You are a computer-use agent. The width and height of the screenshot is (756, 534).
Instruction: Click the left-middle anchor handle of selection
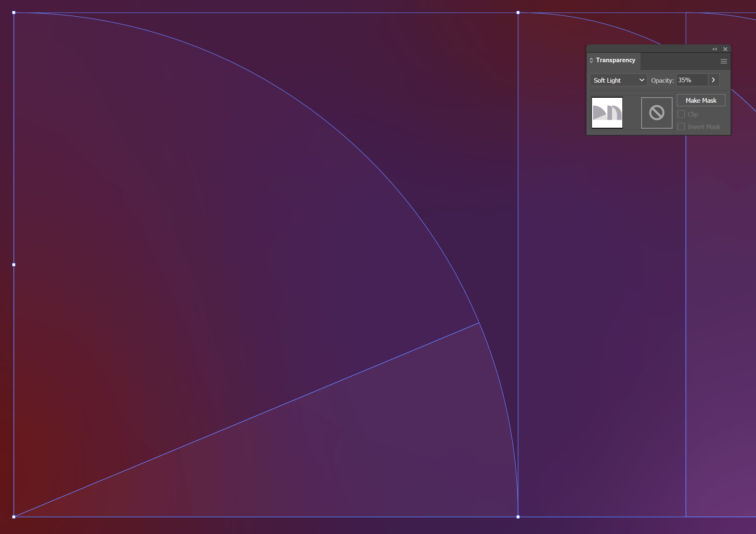click(x=14, y=265)
